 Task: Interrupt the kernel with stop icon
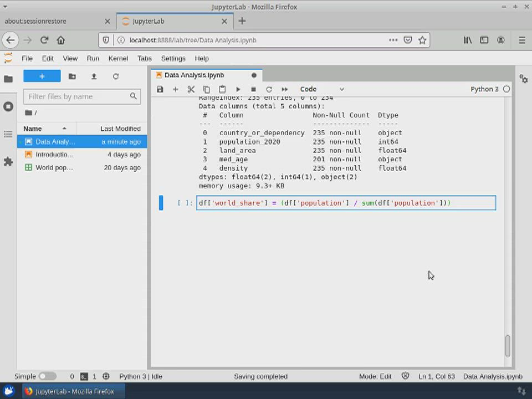coord(253,89)
